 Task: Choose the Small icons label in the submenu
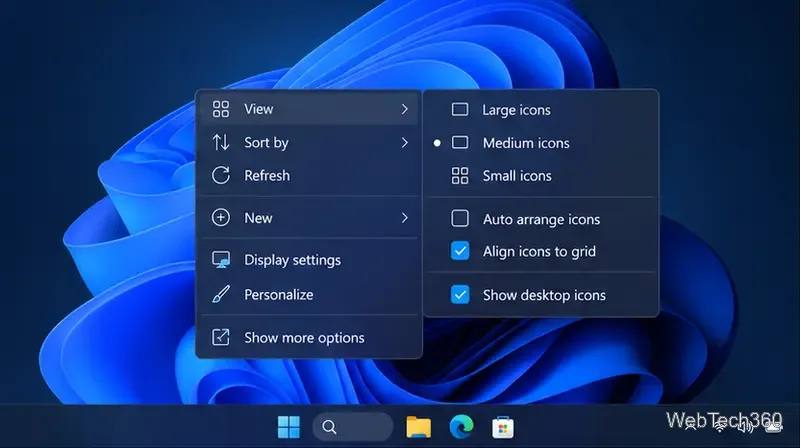pyautogui.click(x=517, y=176)
